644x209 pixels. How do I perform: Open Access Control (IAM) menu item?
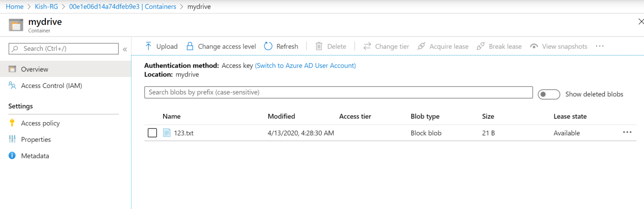coord(51,86)
